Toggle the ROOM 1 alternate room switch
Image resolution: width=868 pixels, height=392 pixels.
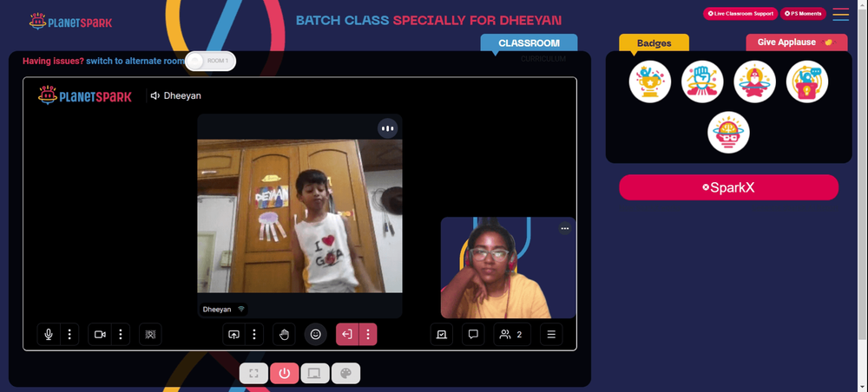210,61
